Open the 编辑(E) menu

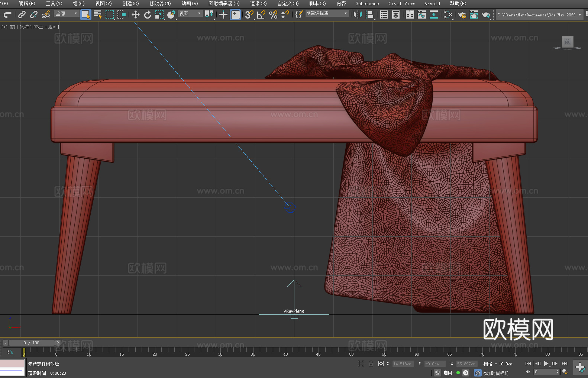coord(27,3)
